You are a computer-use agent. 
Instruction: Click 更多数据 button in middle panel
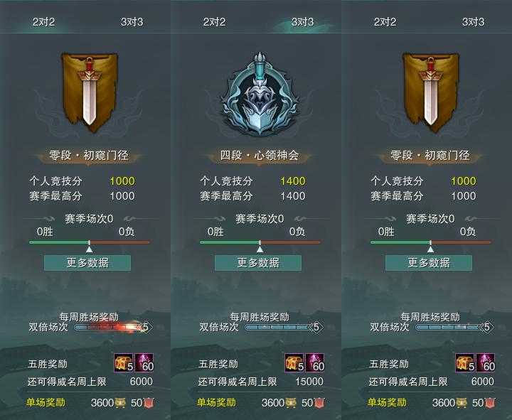coord(258,263)
